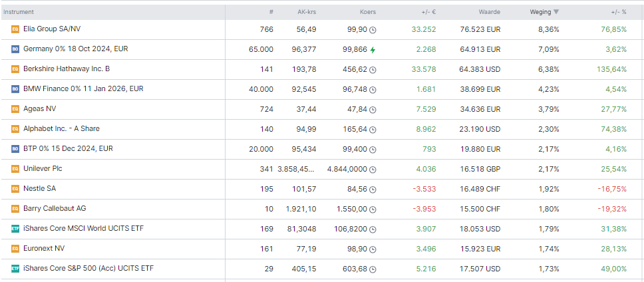This screenshot has height=282, width=644.
Task: Open iShares Core MSCI World UCITS ETF
Action: coord(84,228)
